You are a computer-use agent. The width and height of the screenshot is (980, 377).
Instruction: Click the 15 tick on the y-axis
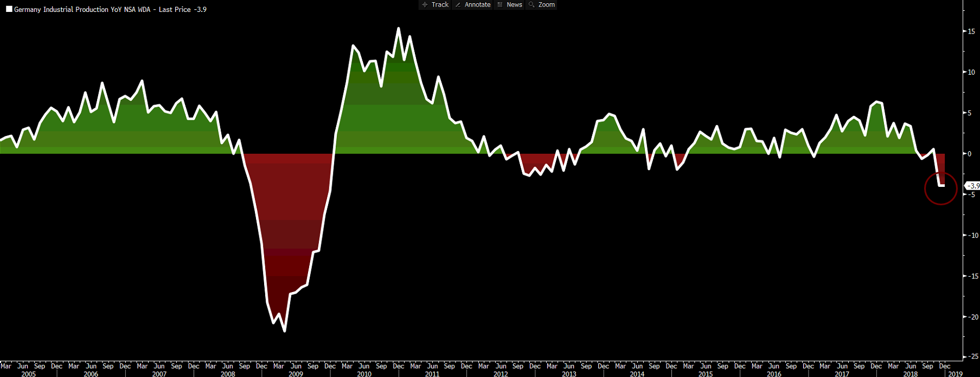971,31
